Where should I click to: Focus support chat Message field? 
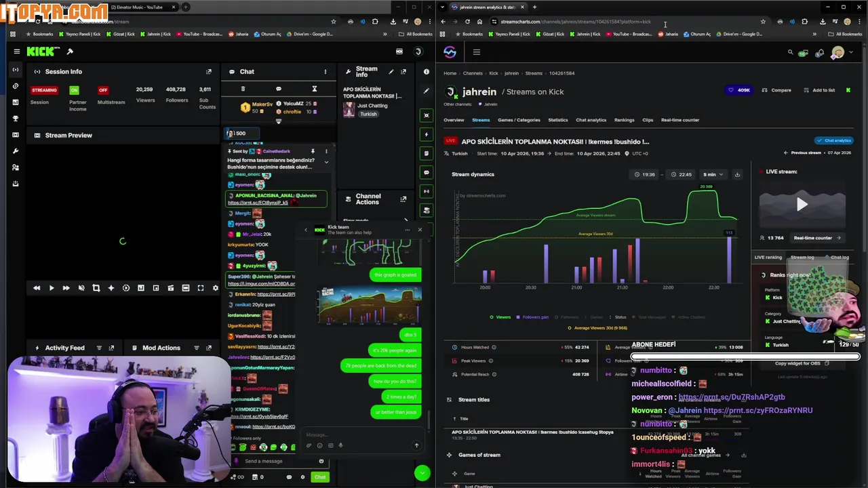point(359,435)
